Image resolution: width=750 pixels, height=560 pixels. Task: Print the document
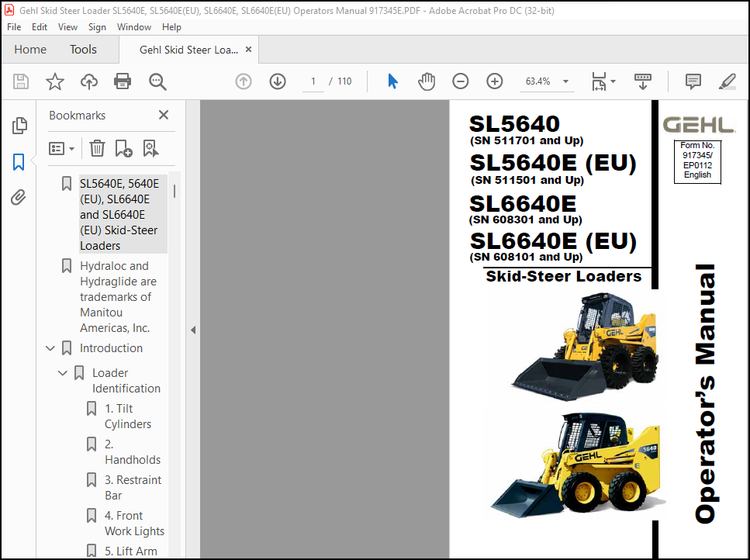coord(123,81)
